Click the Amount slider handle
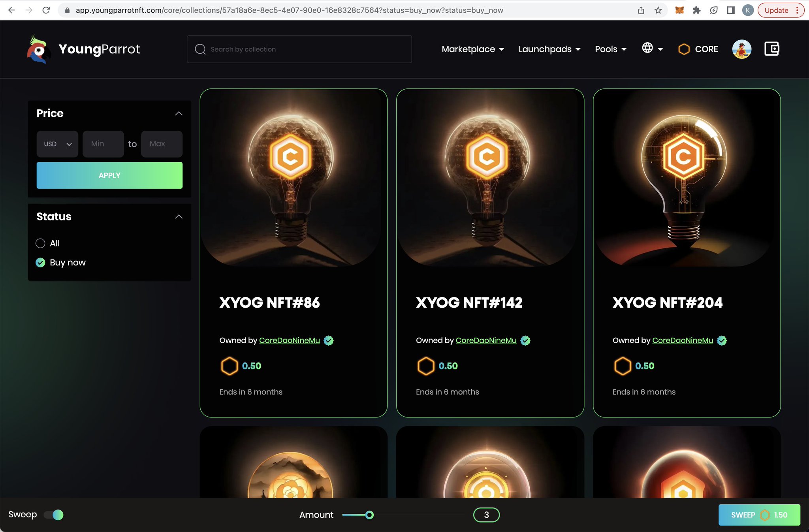809x532 pixels. point(369,515)
